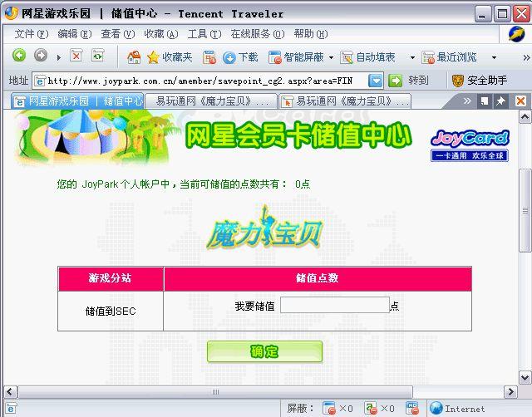Open the 收藏夹 favorites star
This screenshot has width=532, height=417.
coord(170,57)
